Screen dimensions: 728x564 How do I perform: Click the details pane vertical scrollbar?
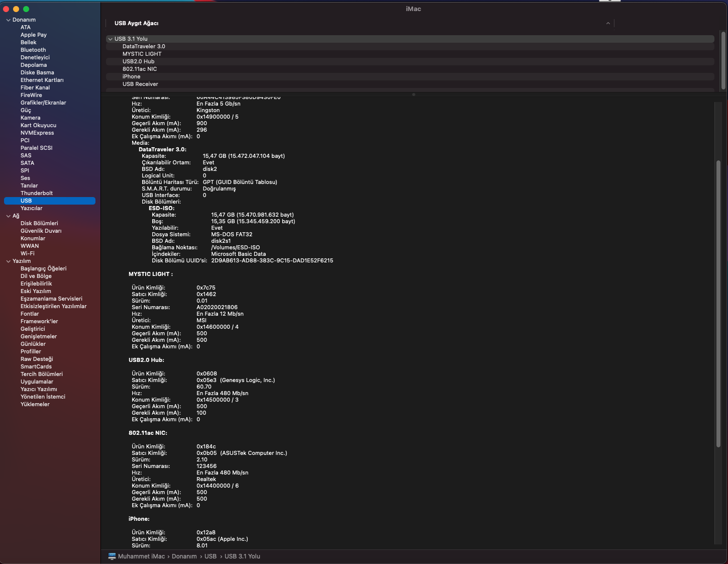[718, 302]
